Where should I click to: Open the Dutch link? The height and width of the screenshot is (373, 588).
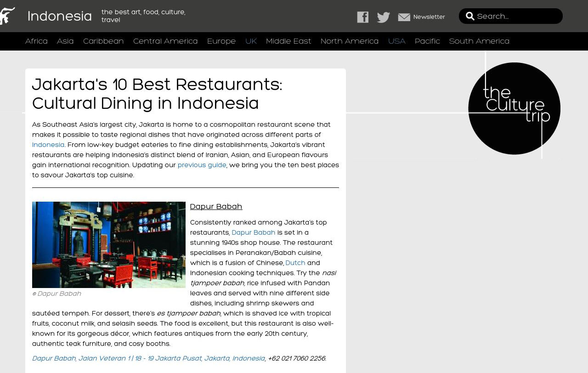pos(295,263)
